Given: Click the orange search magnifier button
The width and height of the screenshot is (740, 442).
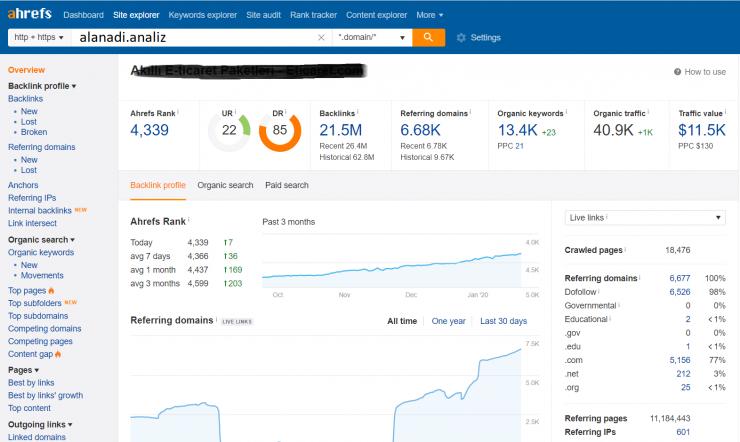Looking at the screenshot, I should click(429, 37).
